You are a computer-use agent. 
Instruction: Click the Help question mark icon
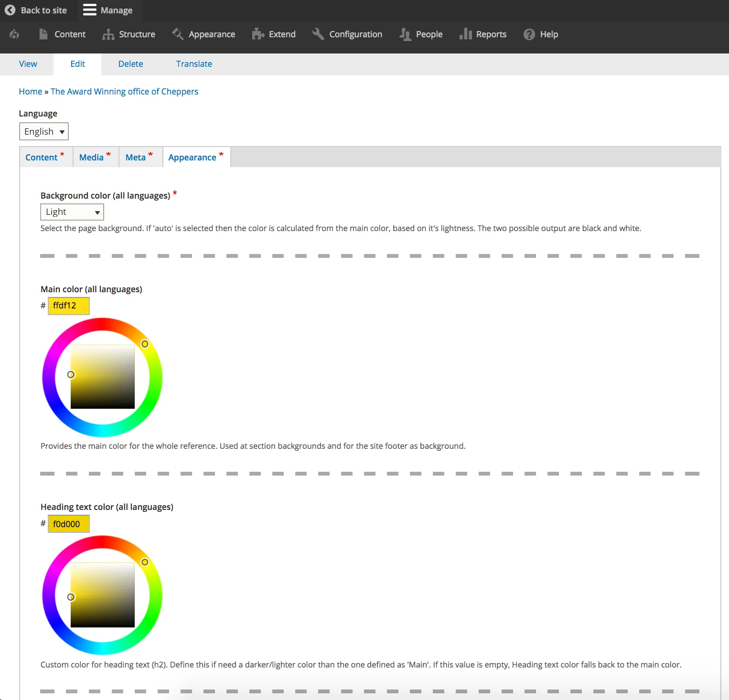pyautogui.click(x=529, y=34)
